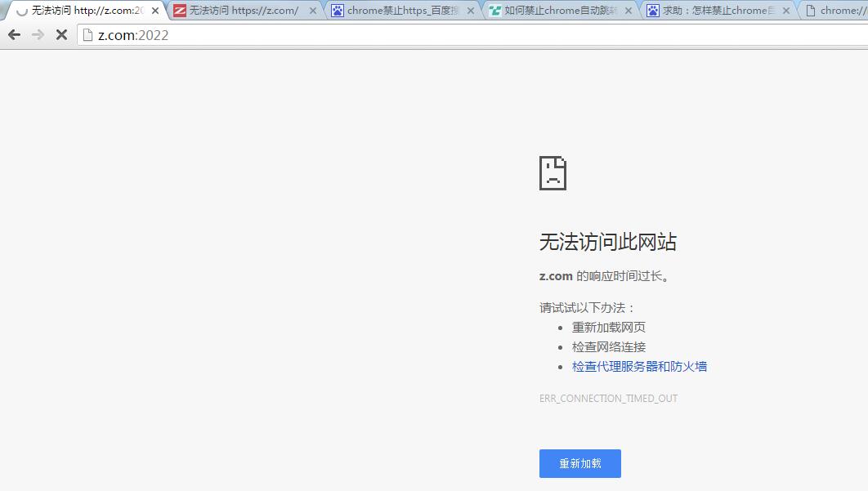868x491 pixels.
Task: Select the http://z.com:20 tab
Action: pos(85,11)
